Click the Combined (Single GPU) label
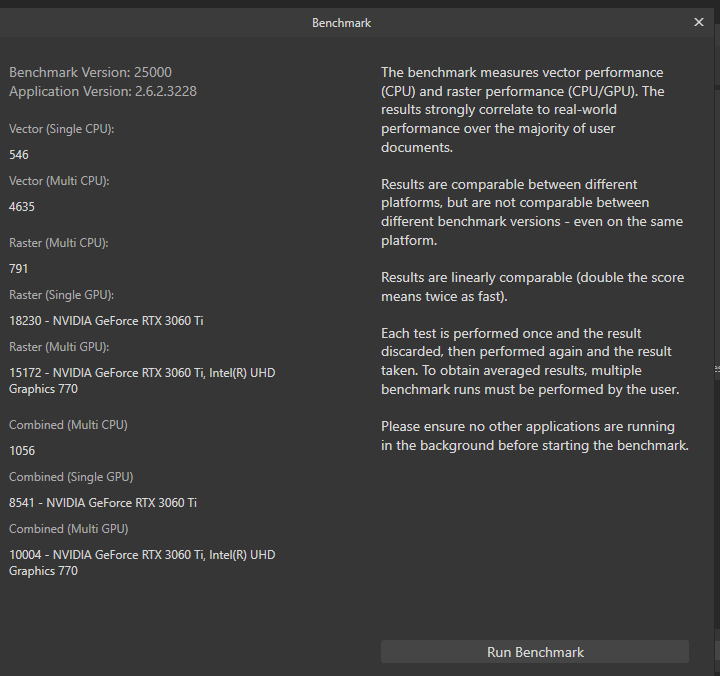 pyautogui.click(x=71, y=477)
